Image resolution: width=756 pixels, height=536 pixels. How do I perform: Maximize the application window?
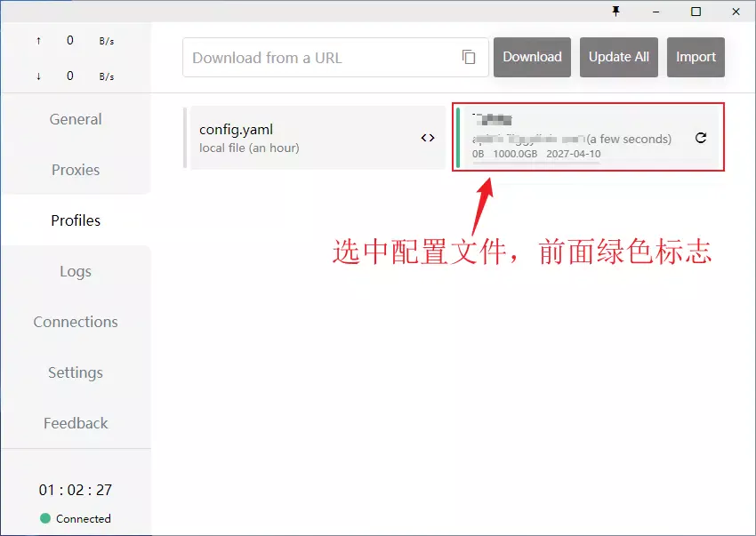pyautogui.click(x=696, y=12)
